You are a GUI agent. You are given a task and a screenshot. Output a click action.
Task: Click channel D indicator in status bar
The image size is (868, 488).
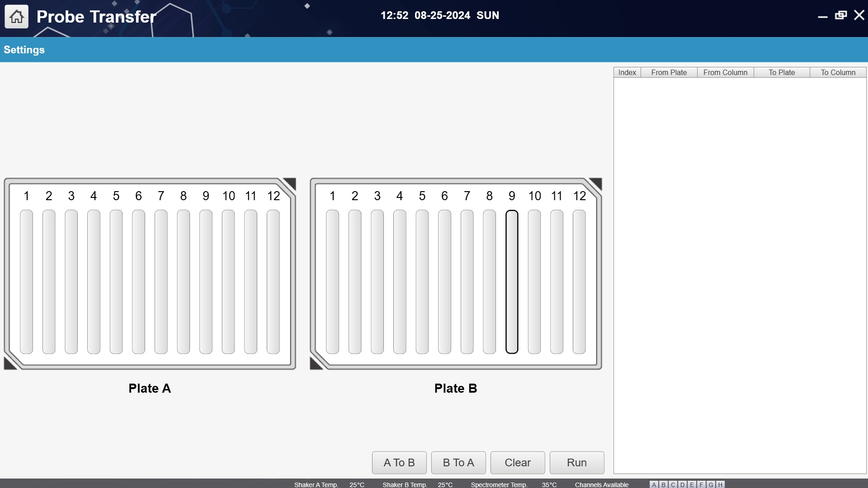[x=683, y=484]
